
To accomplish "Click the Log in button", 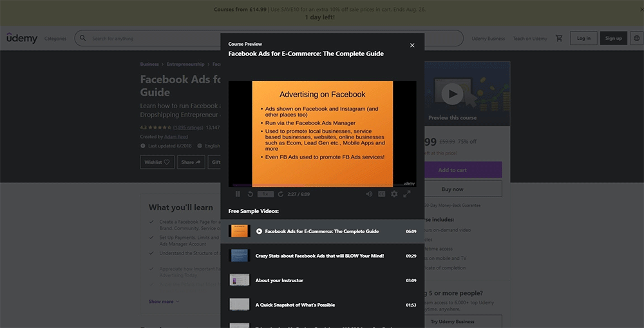I will click(x=583, y=38).
